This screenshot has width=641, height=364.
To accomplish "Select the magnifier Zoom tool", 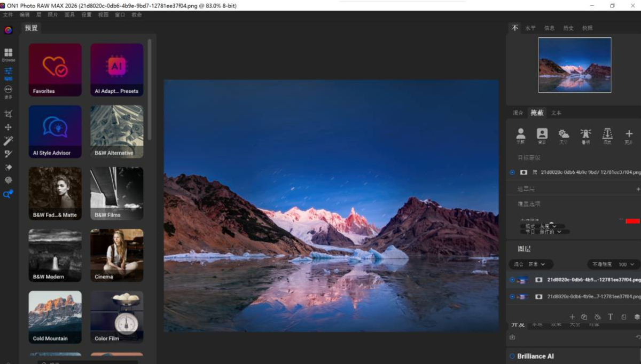I will click(x=7, y=195).
